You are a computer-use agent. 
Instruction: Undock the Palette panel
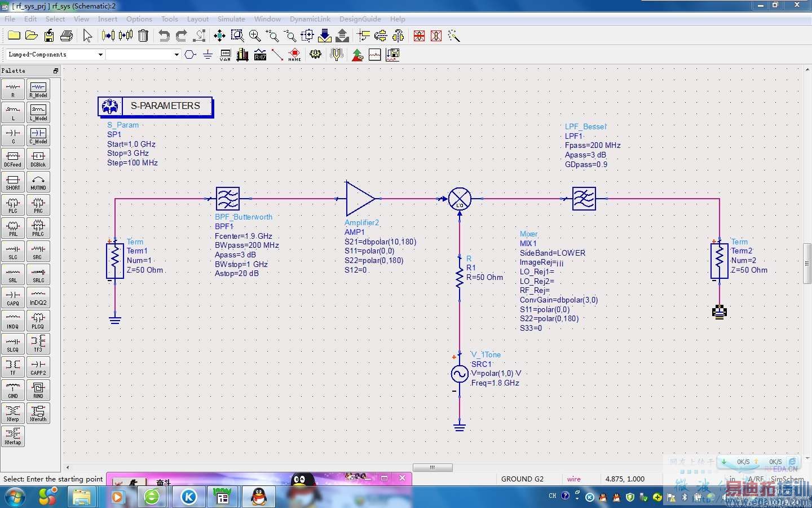pyautogui.click(x=56, y=71)
